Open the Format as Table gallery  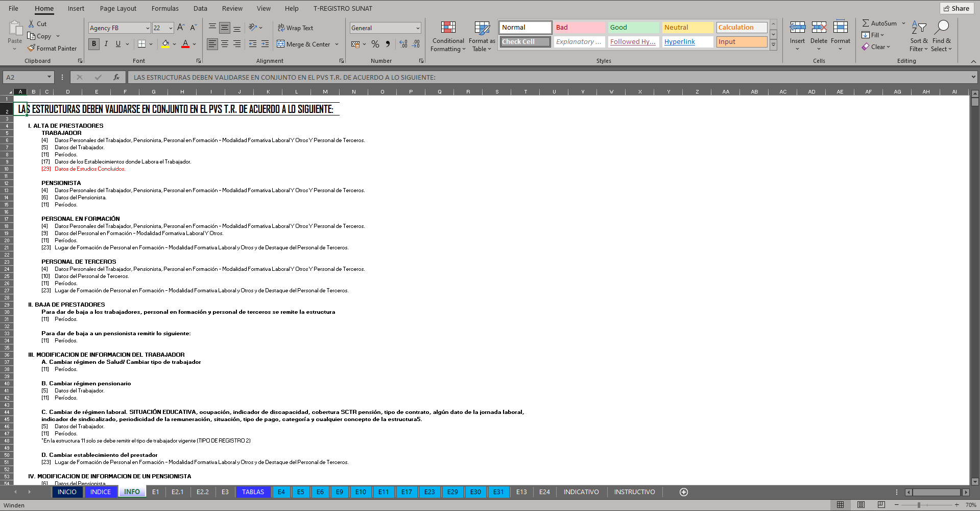(x=482, y=37)
